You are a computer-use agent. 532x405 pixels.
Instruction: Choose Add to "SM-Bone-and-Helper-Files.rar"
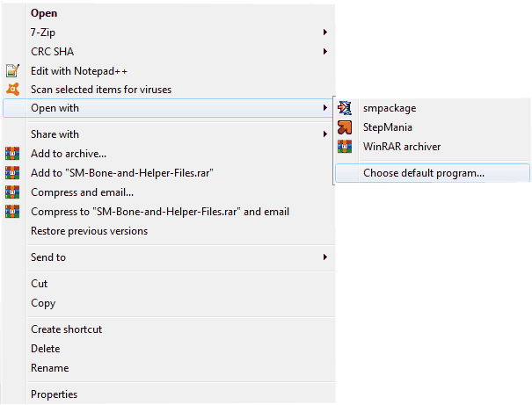click(169, 173)
